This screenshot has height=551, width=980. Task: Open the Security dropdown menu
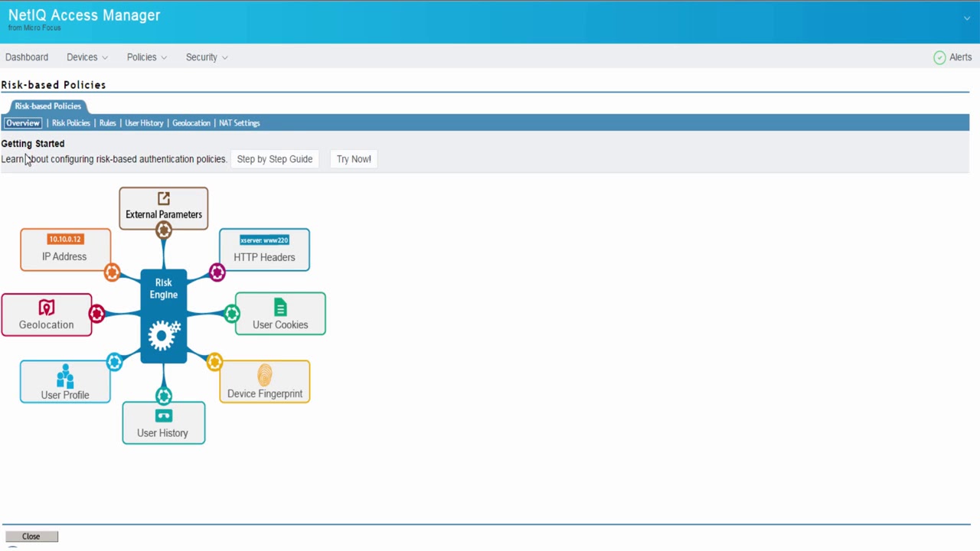(x=207, y=57)
